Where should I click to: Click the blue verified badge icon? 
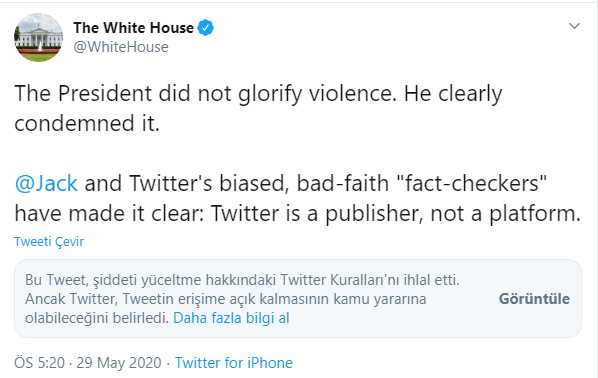tap(206, 27)
